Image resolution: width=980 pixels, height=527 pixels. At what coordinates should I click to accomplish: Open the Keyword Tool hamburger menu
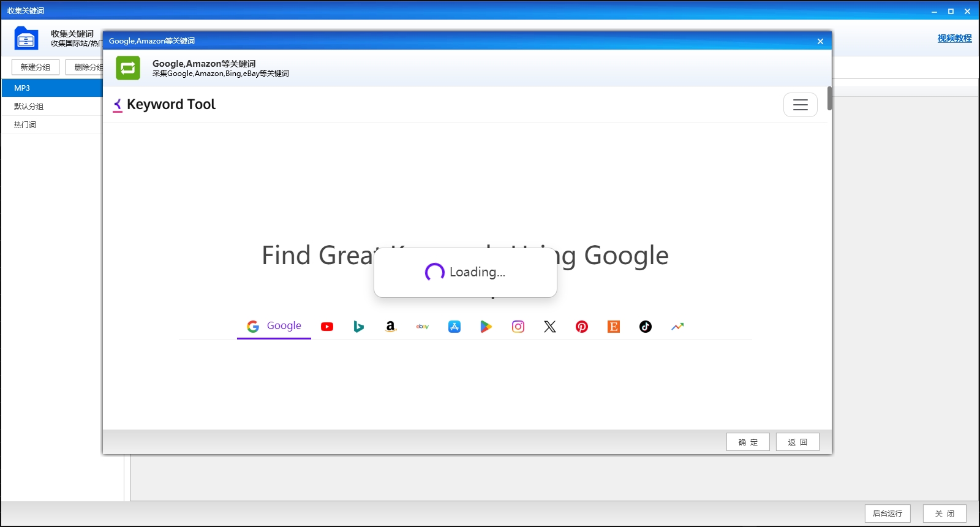click(x=801, y=105)
